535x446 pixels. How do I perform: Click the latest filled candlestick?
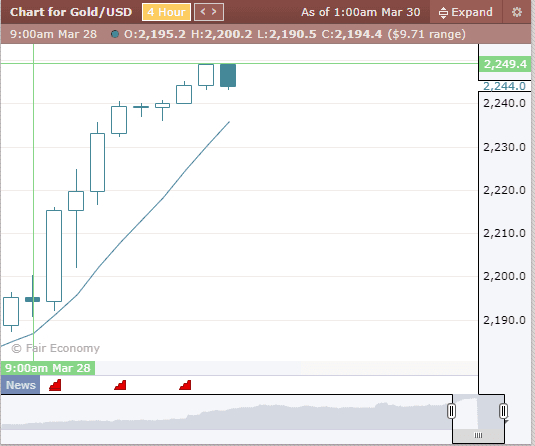228,75
